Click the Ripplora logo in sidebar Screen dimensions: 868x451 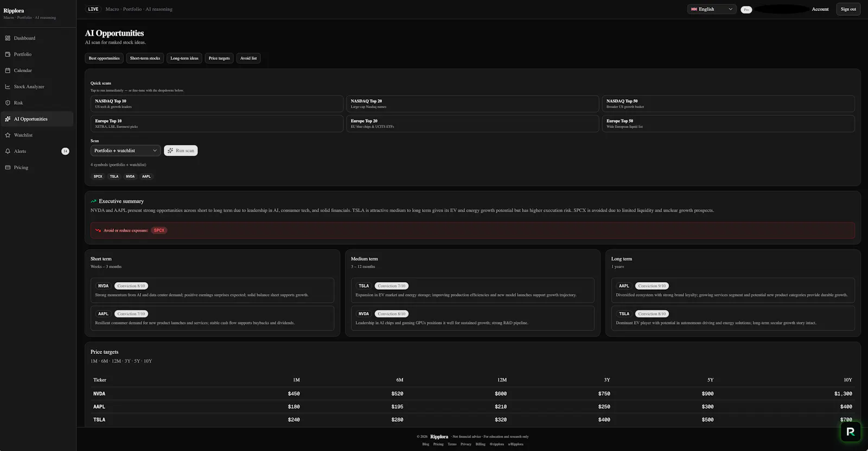pyautogui.click(x=14, y=11)
